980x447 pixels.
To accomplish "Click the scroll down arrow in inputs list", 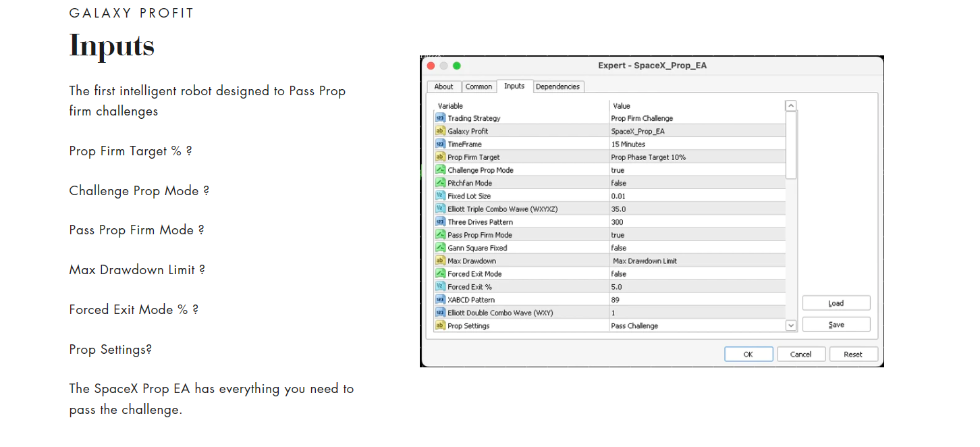I will point(791,325).
